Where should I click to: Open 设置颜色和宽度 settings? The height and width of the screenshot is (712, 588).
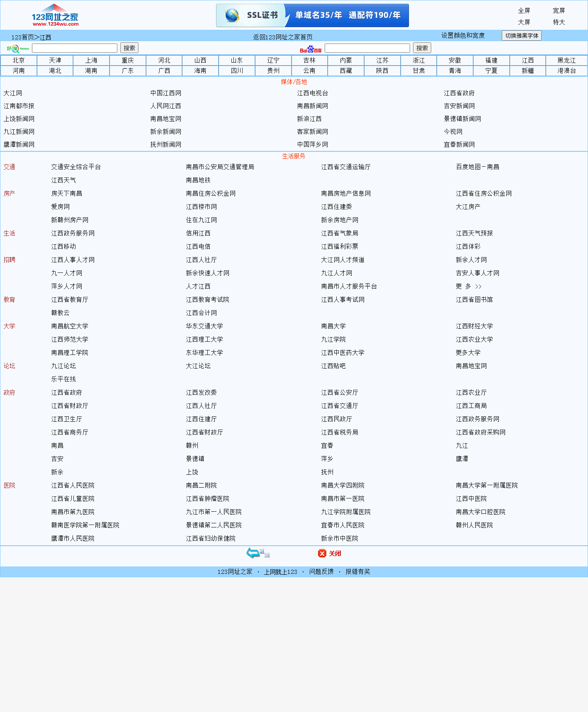(463, 36)
